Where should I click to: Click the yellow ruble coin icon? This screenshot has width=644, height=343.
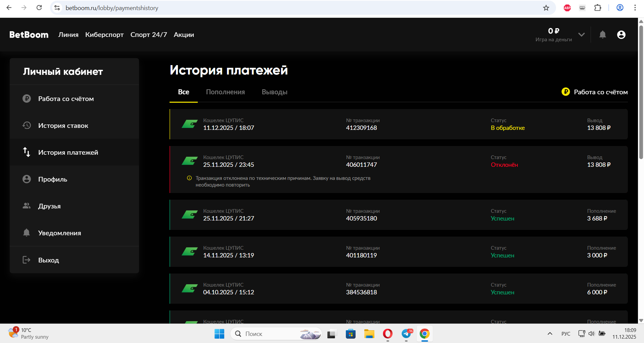[x=566, y=92]
